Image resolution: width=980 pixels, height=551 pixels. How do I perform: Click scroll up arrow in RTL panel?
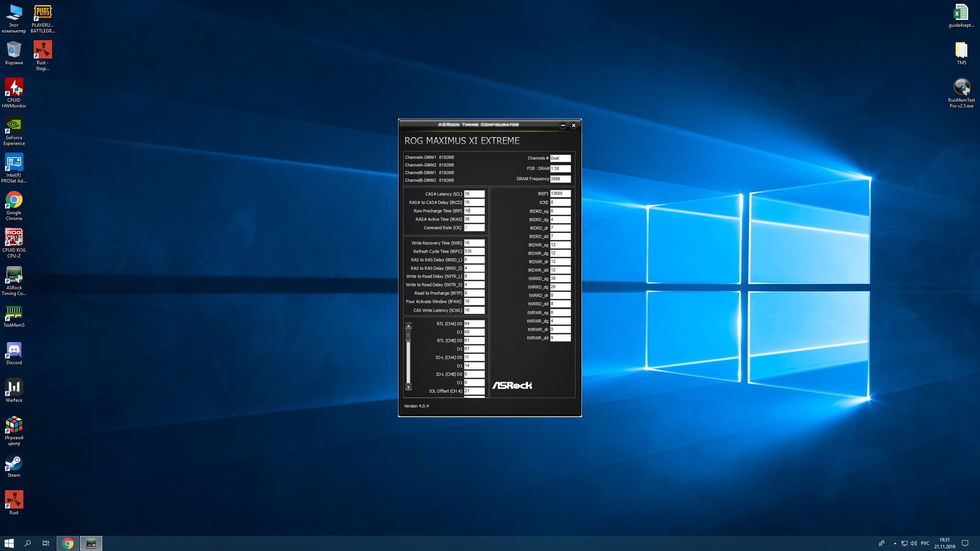(408, 326)
